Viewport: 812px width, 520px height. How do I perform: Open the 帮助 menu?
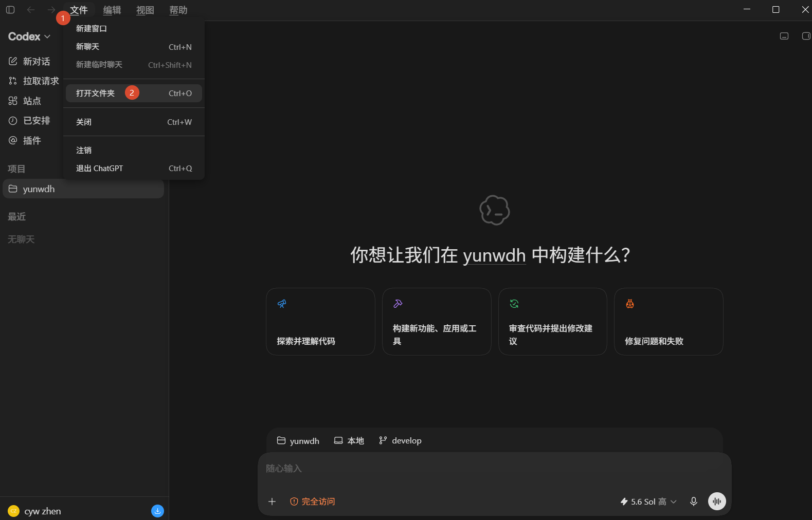[x=178, y=10]
